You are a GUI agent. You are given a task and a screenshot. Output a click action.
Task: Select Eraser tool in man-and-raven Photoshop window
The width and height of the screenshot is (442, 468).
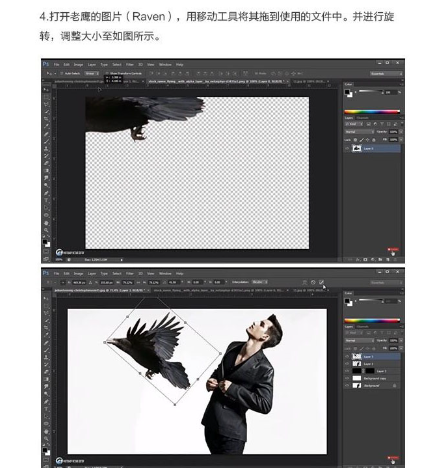pos(46,371)
